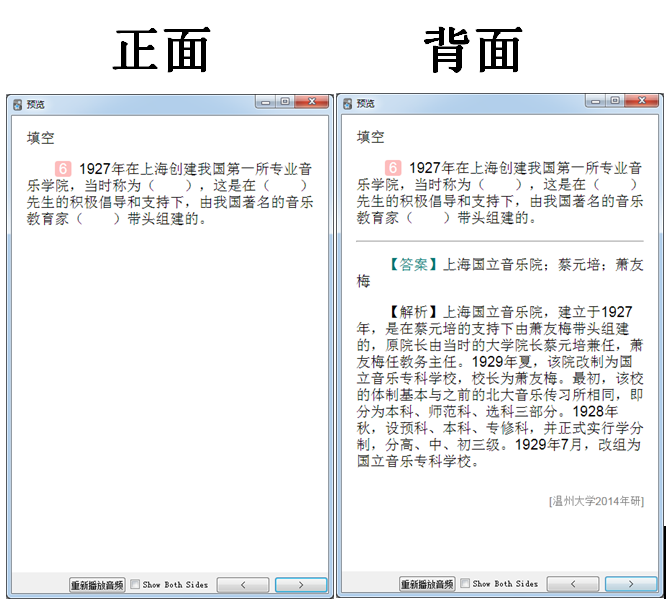Maximize the left preview window
670x608 pixels.
coord(285,102)
